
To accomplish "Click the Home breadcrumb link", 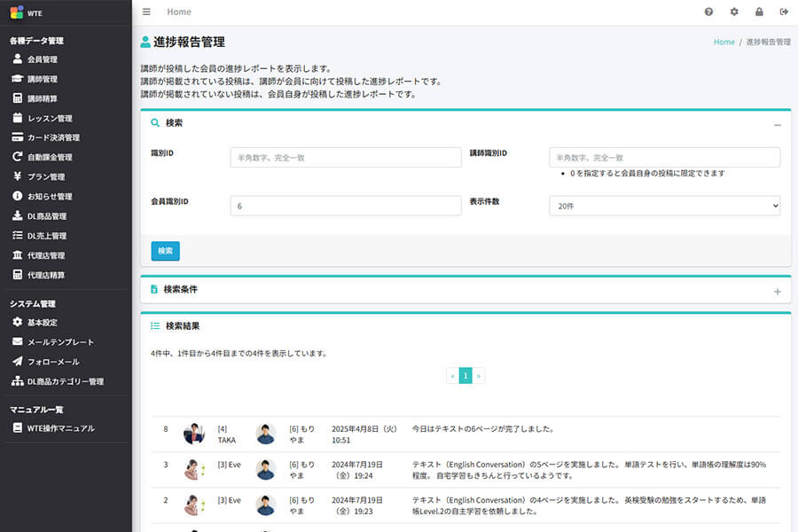I will point(723,41).
